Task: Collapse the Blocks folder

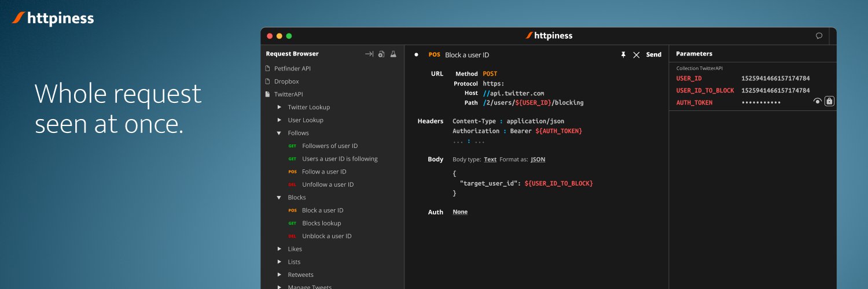Action: 279,198
